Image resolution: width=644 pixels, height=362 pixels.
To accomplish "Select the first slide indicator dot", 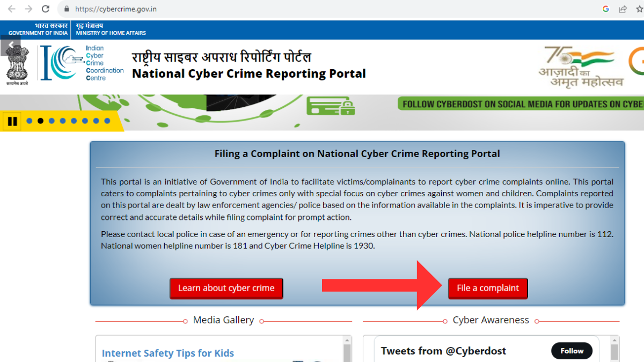I will coord(30,121).
